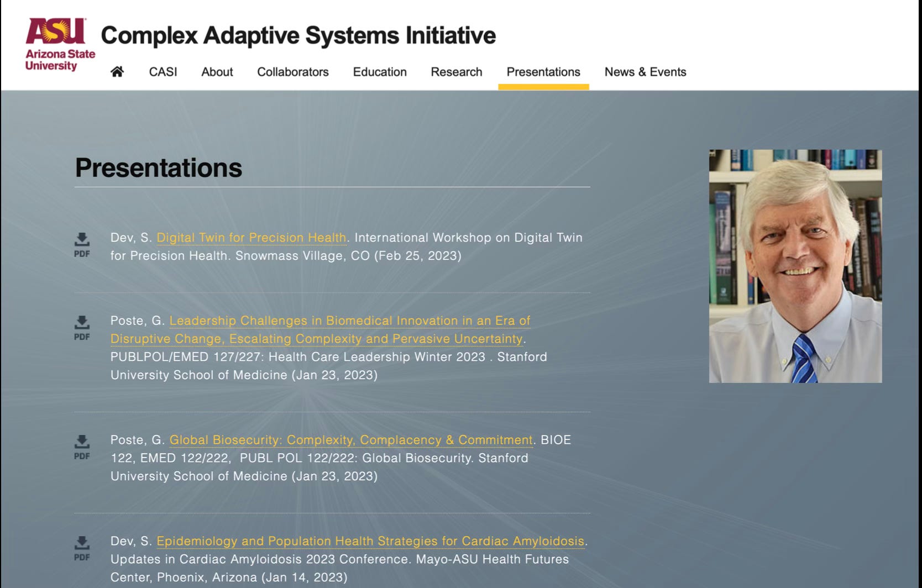Select the Presentations navigation tab

543,72
